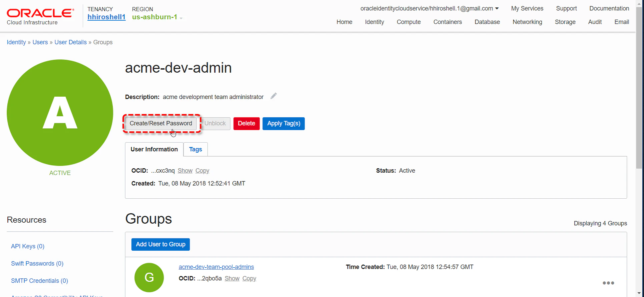Expand the us-ashburn-1 region dropdown
Screen dimensions: 644x297
(157, 17)
